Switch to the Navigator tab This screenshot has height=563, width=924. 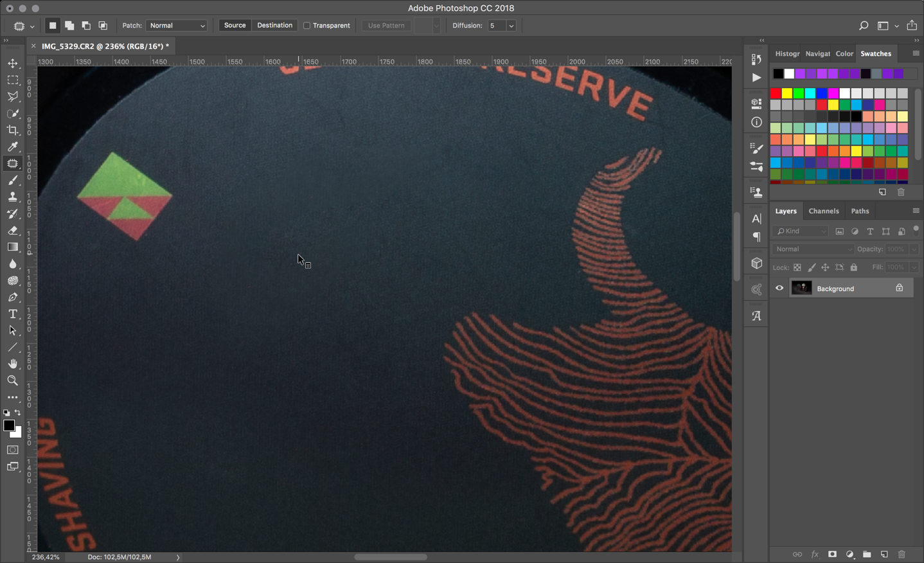817,54
